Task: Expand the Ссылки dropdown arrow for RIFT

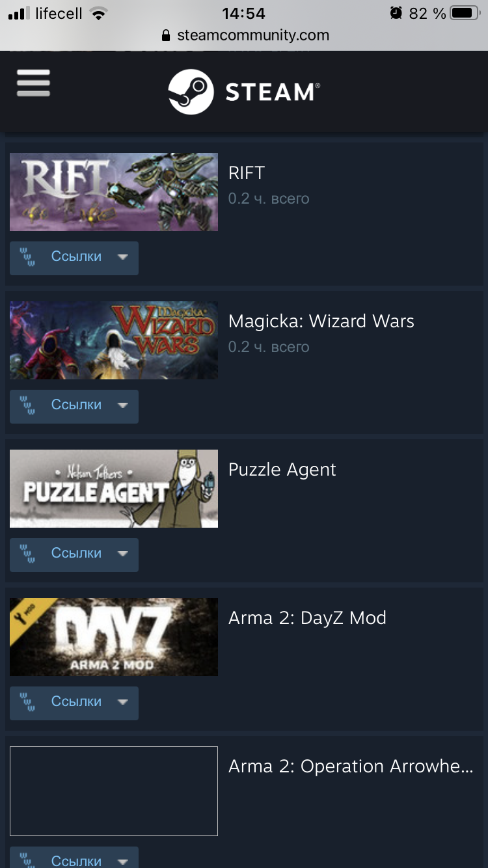Action: pos(122,258)
